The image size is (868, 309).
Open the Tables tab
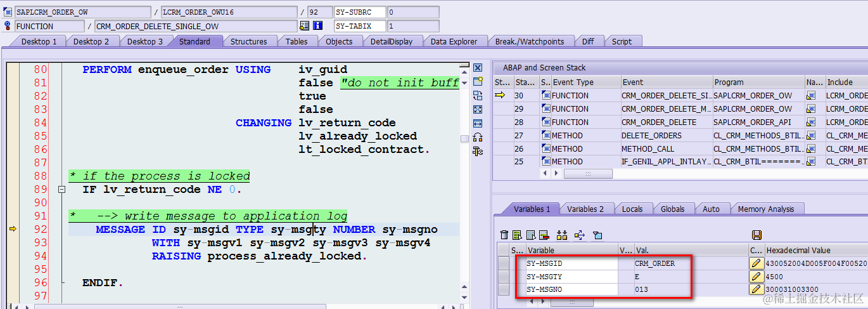pos(297,41)
